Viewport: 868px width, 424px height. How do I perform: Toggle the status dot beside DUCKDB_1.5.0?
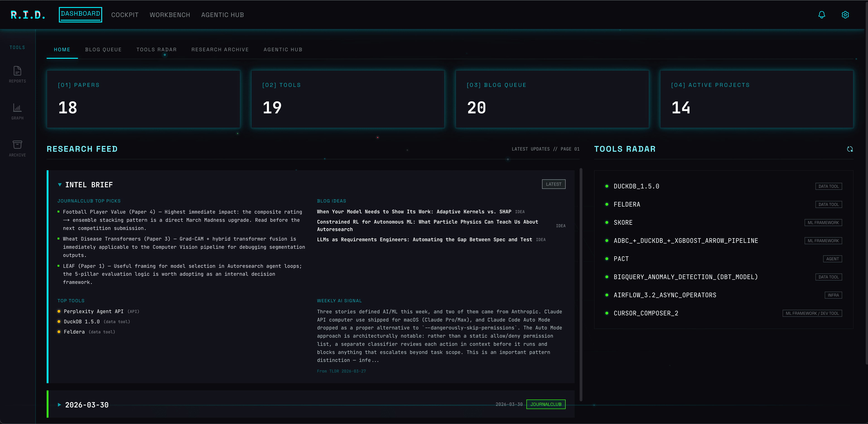[607, 186]
